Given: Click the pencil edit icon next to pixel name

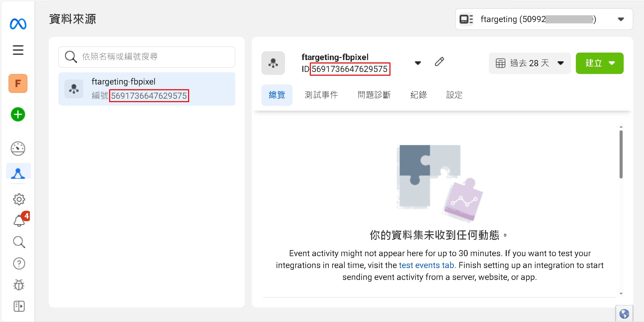Looking at the screenshot, I should coord(439,62).
